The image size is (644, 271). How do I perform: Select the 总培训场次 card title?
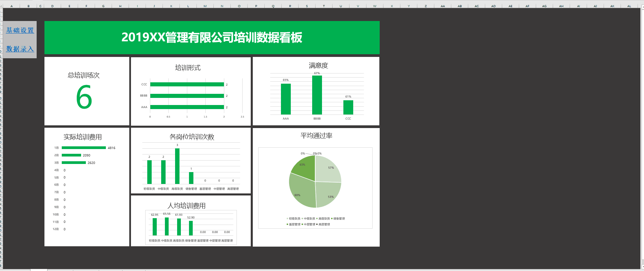point(83,75)
